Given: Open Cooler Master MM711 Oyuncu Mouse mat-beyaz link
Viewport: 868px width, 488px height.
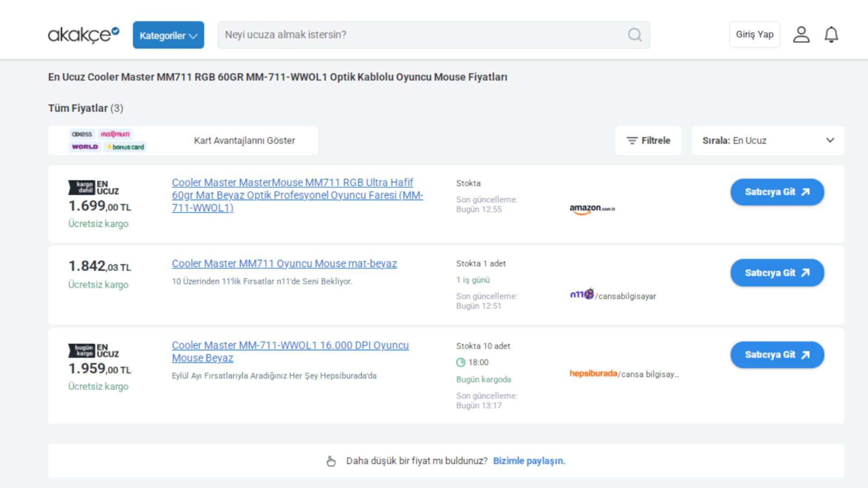Looking at the screenshot, I should pyautogui.click(x=284, y=263).
